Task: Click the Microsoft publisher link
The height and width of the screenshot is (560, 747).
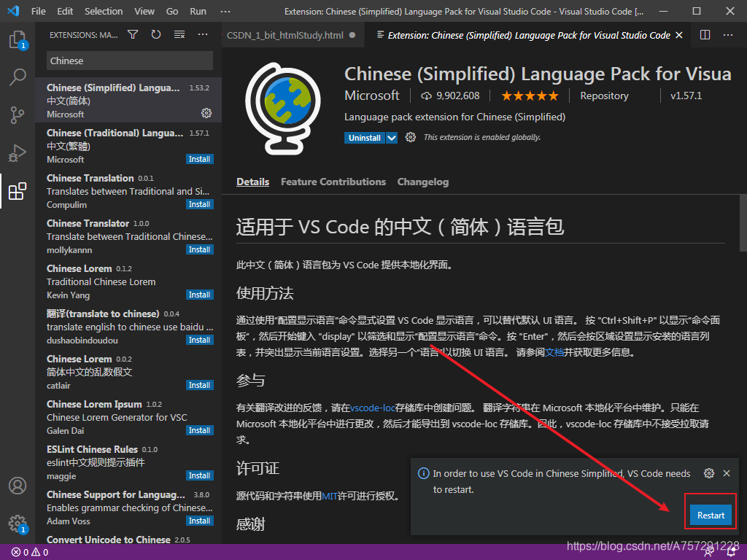Action: tap(371, 96)
